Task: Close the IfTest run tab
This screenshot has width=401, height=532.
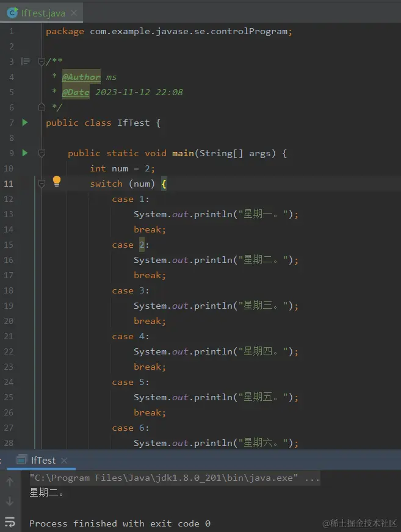Action: pyautogui.click(x=64, y=461)
